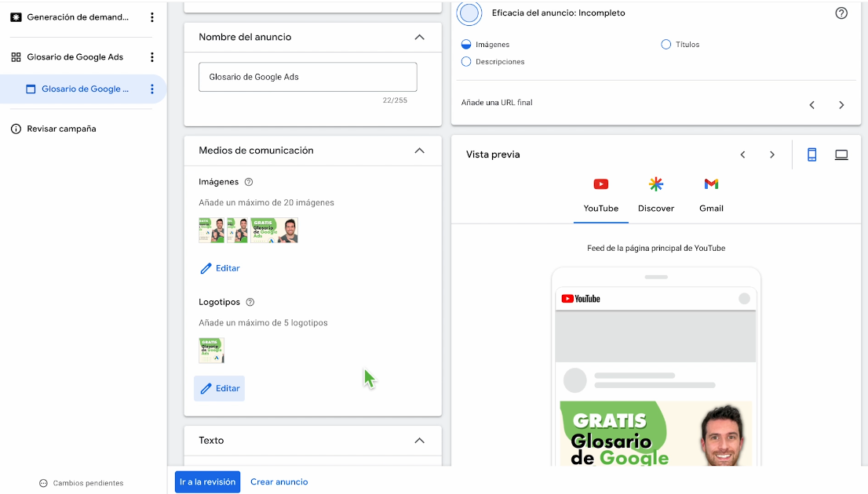Click Añade un máximo de 20 imágenes text
This screenshot has height=494, width=868.
(266, 202)
